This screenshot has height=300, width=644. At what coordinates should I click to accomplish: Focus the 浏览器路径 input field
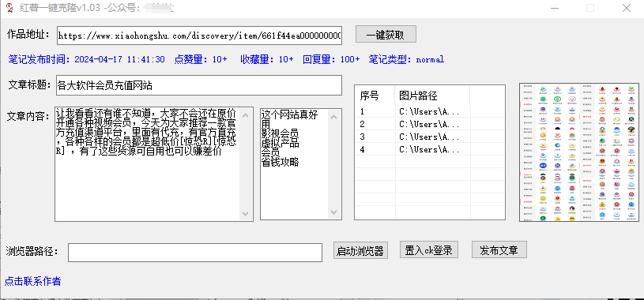point(195,253)
